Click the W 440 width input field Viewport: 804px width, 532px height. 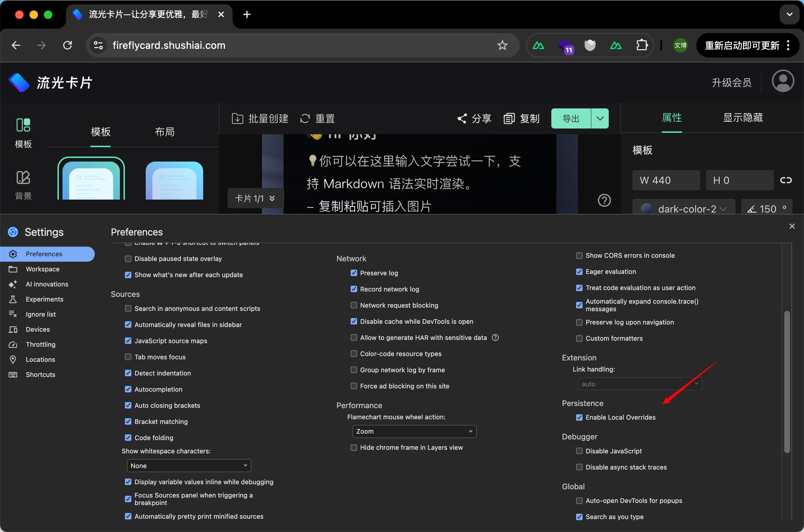click(666, 180)
